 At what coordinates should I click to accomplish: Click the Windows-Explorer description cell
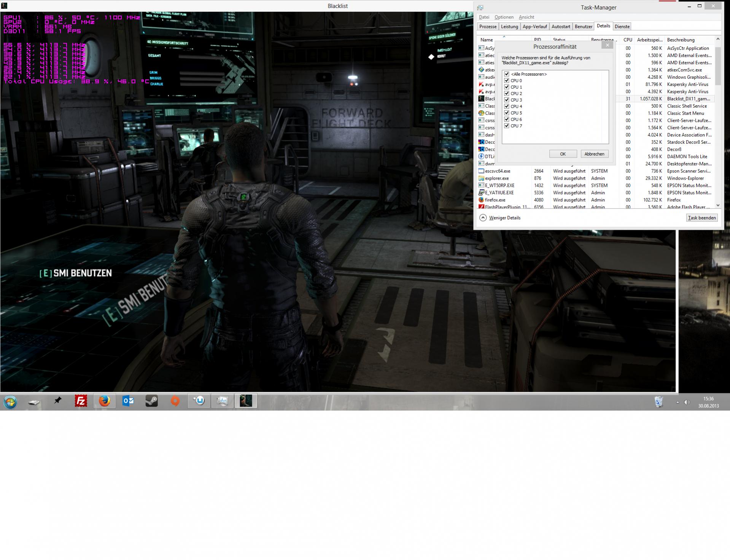tap(685, 178)
